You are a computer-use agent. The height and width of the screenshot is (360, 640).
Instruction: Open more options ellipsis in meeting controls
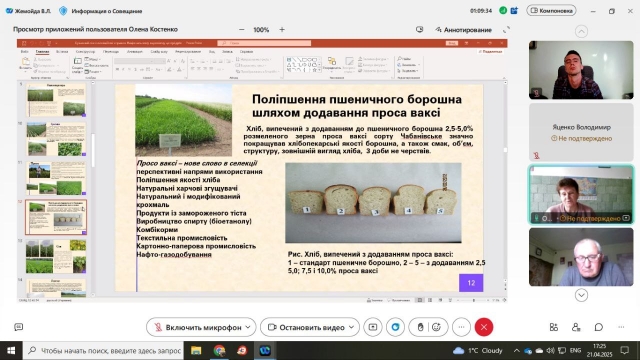tap(461, 327)
